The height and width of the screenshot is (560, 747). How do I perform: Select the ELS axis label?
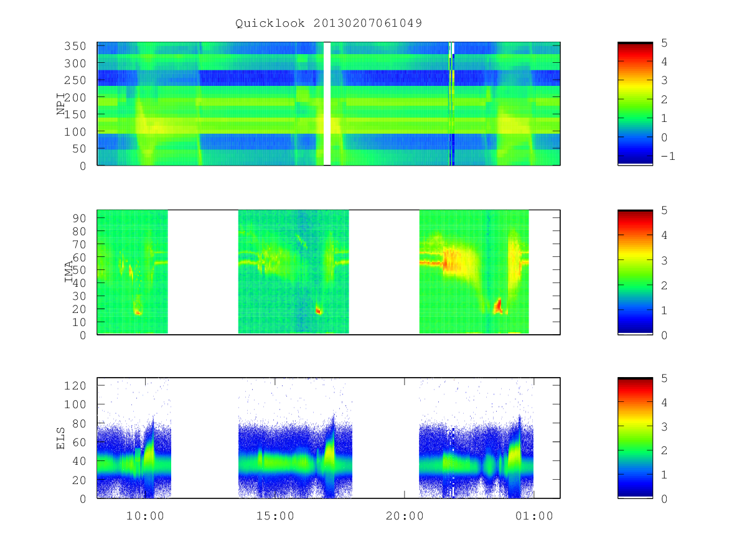coord(62,438)
